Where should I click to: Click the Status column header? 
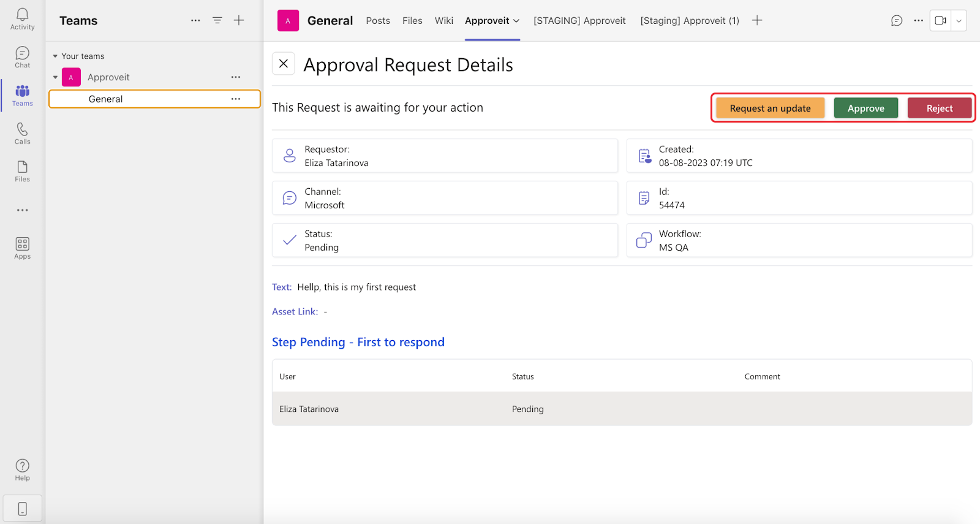pyautogui.click(x=523, y=376)
